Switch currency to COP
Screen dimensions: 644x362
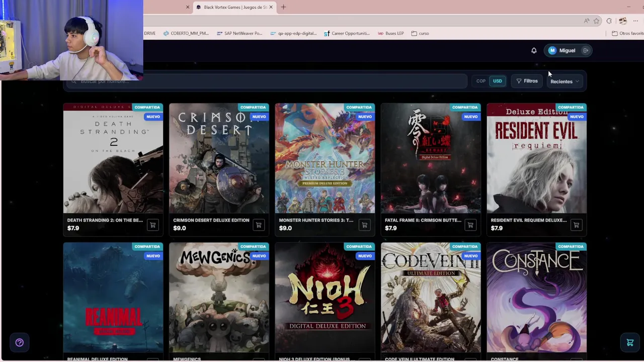pos(481,81)
